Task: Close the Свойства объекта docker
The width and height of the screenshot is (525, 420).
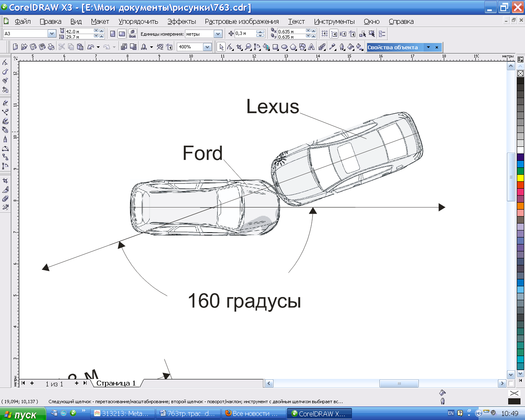Action: pyautogui.click(x=437, y=47)
